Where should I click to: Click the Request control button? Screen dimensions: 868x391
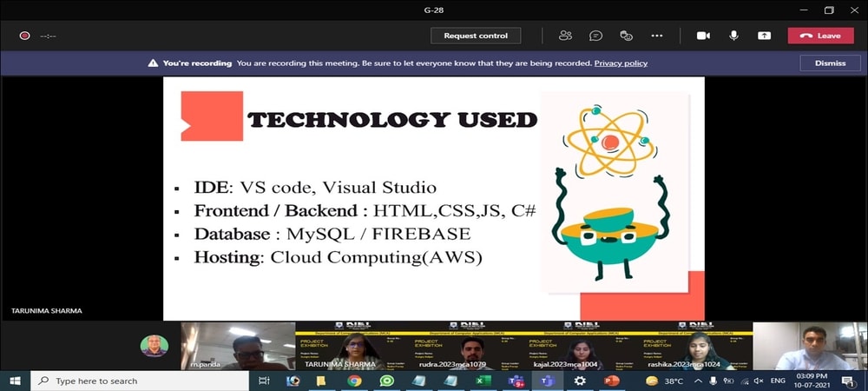pos(476,36)
